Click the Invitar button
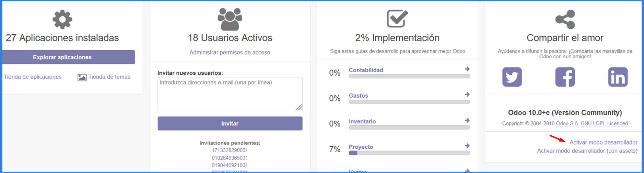 click(230, 123)
